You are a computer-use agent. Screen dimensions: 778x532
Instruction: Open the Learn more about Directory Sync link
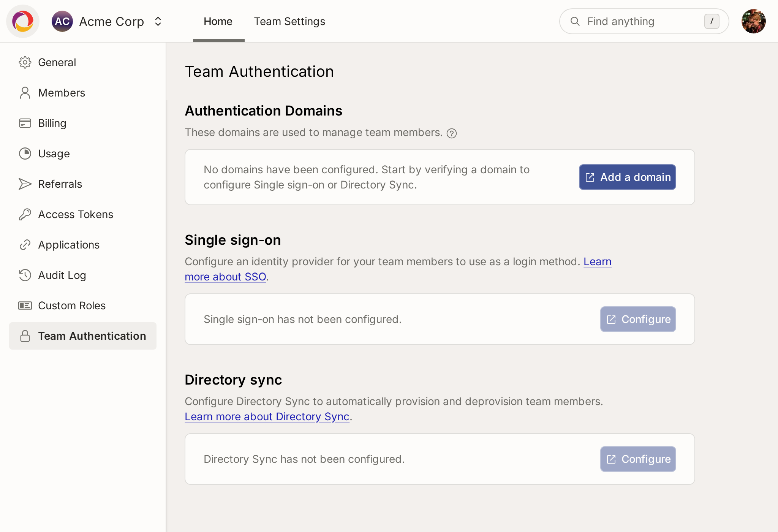tap(267, 416)
